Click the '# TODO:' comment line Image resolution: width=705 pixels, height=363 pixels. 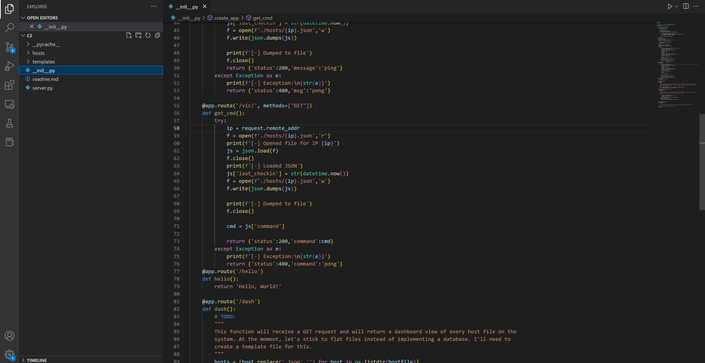point(225,317)
